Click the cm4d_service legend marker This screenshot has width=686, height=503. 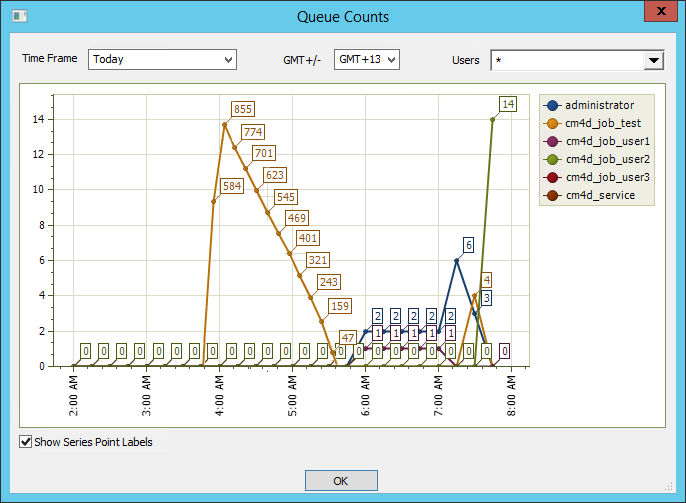pos(552,195)
